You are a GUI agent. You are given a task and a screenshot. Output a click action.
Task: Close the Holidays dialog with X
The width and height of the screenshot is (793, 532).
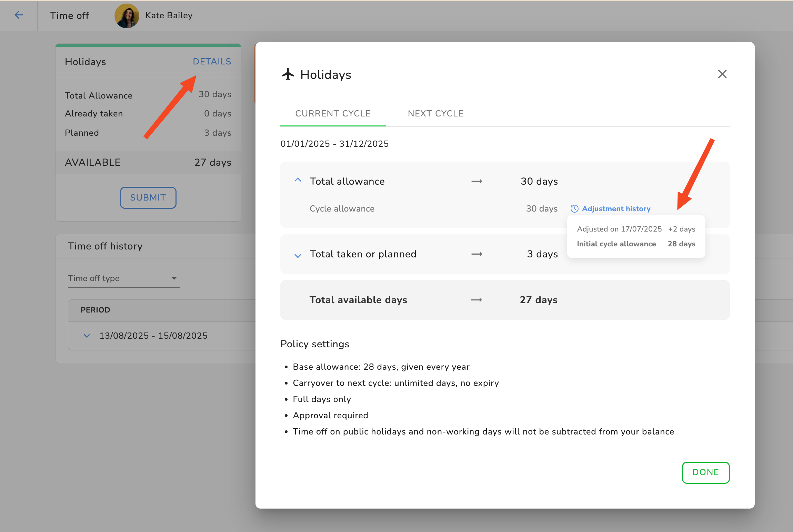tap(722, 74)
